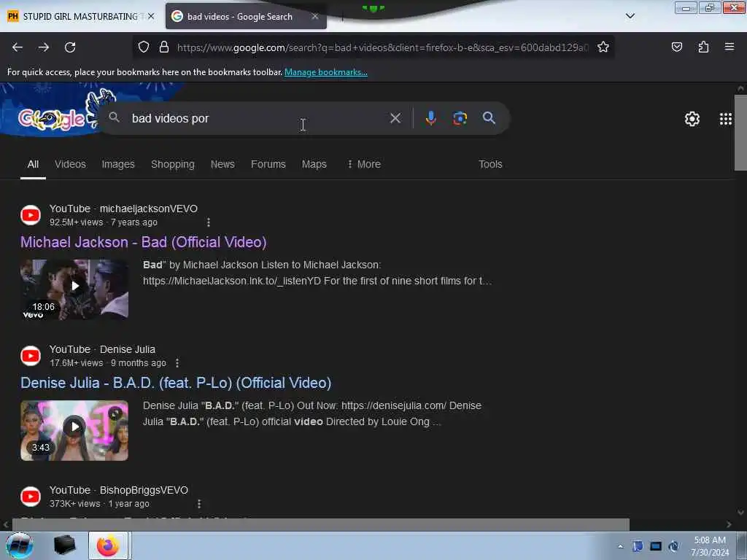
Task: Play the Denise Julia 3:43 video thumbnail
Action: [74, 430]
